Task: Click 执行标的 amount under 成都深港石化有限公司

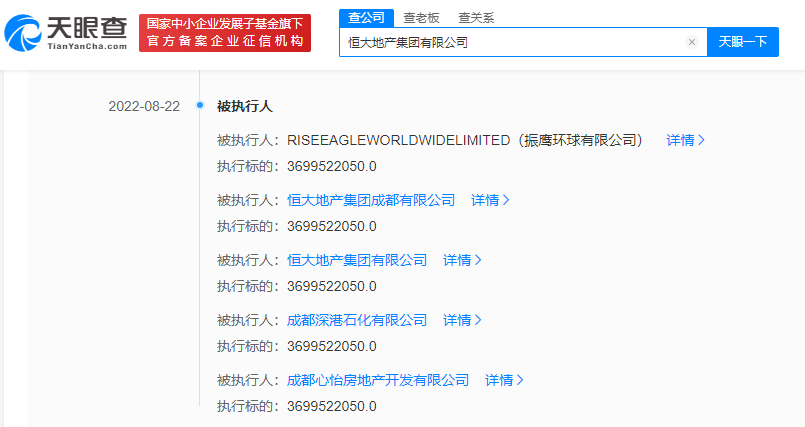Action: click(x=332, y=346)
